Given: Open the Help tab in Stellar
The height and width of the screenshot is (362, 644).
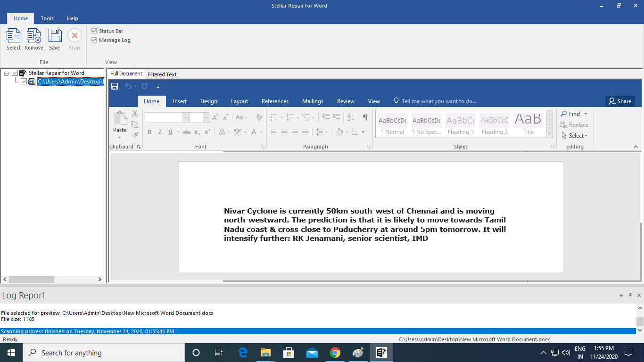Looking at the screenshot, I should click(73, 18).
